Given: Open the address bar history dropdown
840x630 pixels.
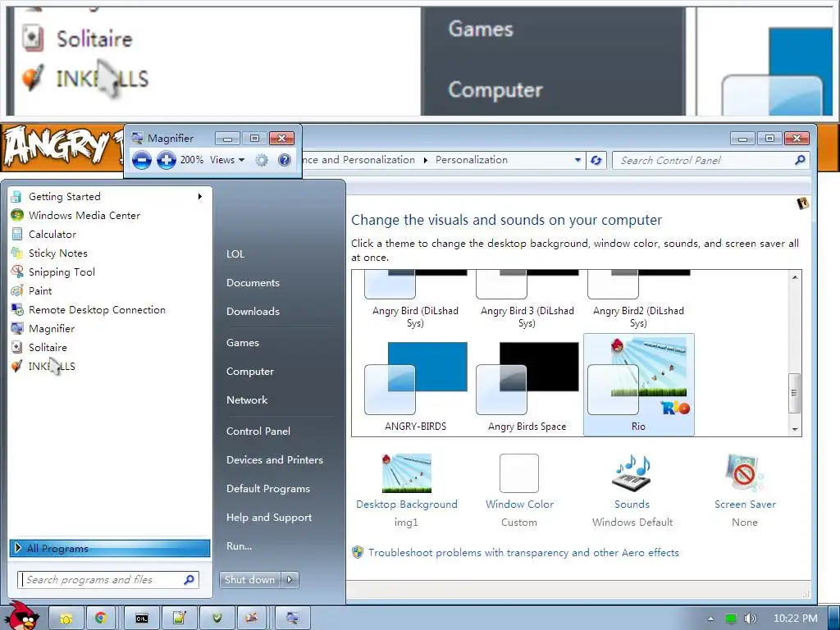Looking at the screenshot, I should pyautogui.click(x=577, y=160).
